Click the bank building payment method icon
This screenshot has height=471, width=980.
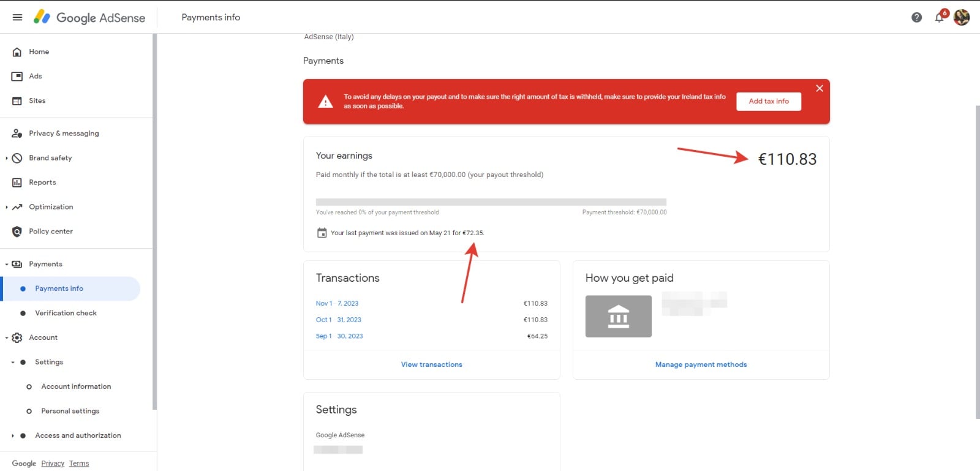pos(619,317)
